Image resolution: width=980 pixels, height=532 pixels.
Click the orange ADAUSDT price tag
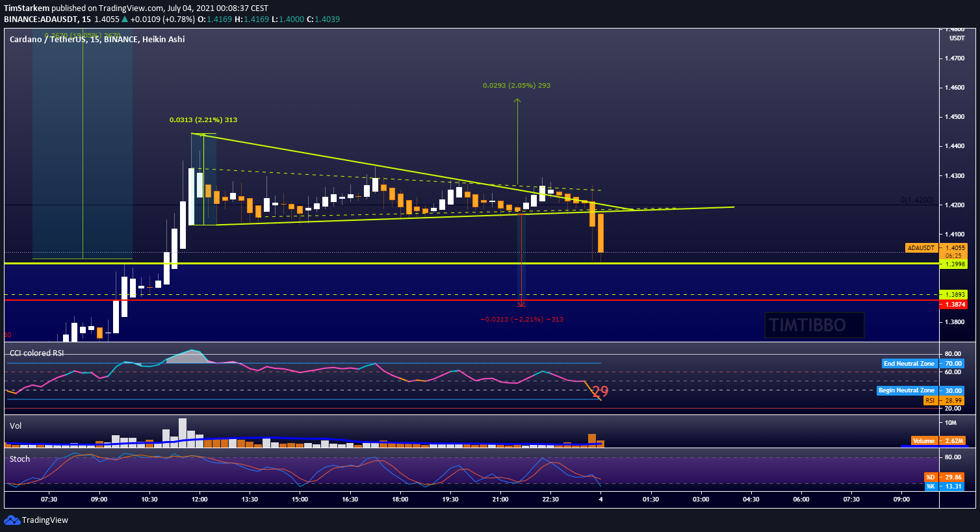(x=921, y=248)
